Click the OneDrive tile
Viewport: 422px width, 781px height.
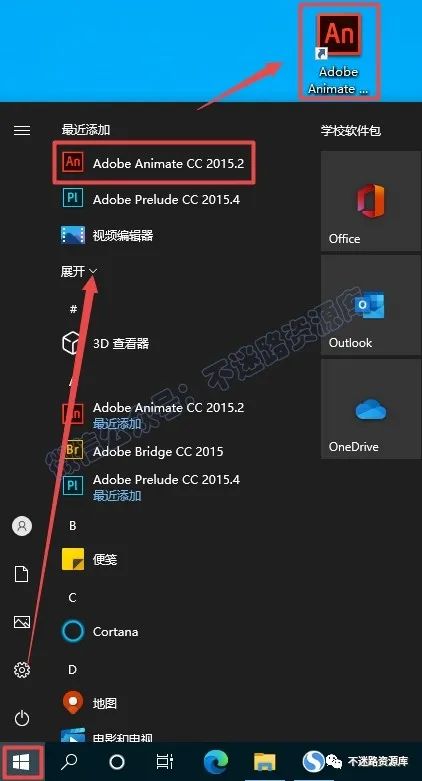click(371, 409)
